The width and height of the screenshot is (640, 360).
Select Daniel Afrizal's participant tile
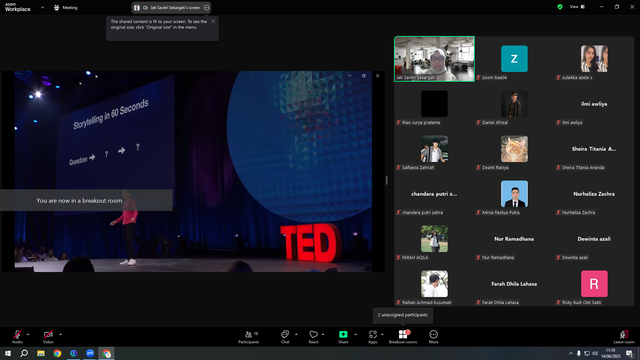coord(514,104)
